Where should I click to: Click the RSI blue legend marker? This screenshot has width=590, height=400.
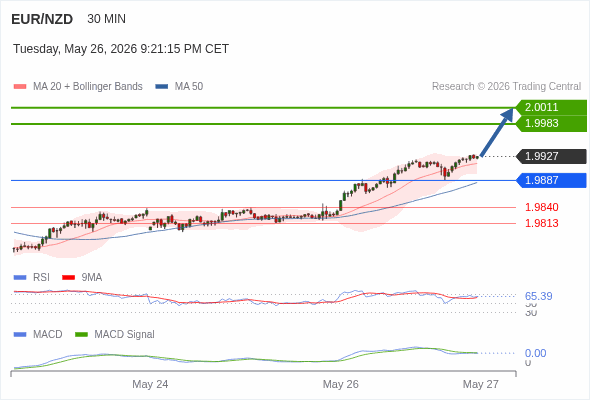(x=20, y=278)
